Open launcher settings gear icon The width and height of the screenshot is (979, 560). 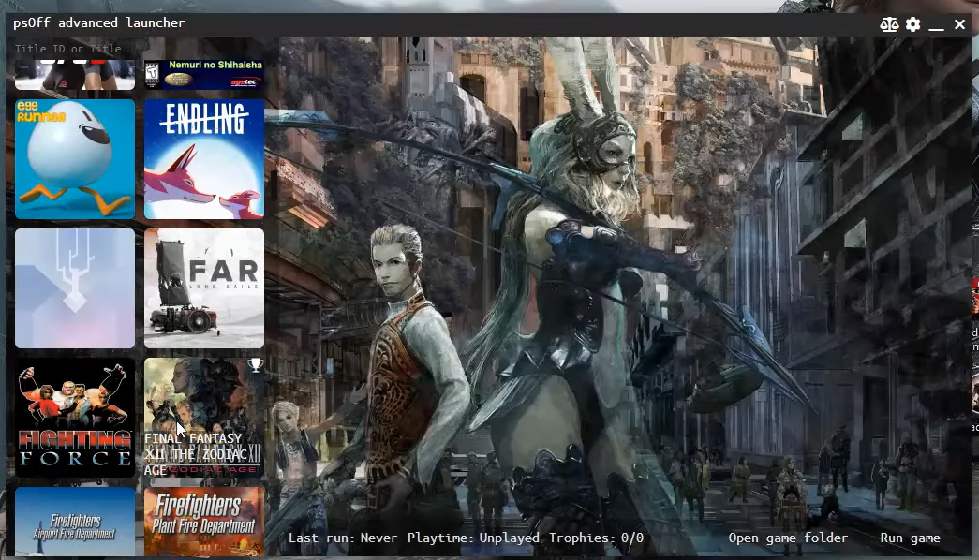point(912,24)
